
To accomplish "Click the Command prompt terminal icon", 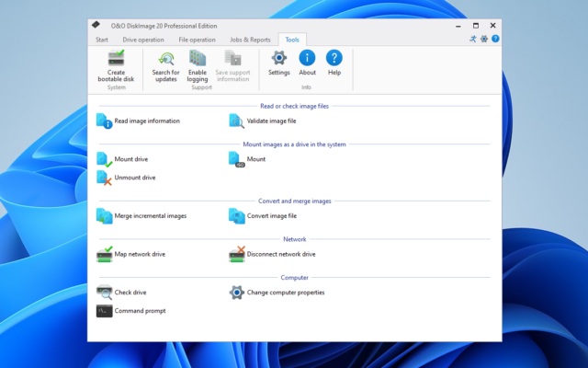I will coord(104,311).
